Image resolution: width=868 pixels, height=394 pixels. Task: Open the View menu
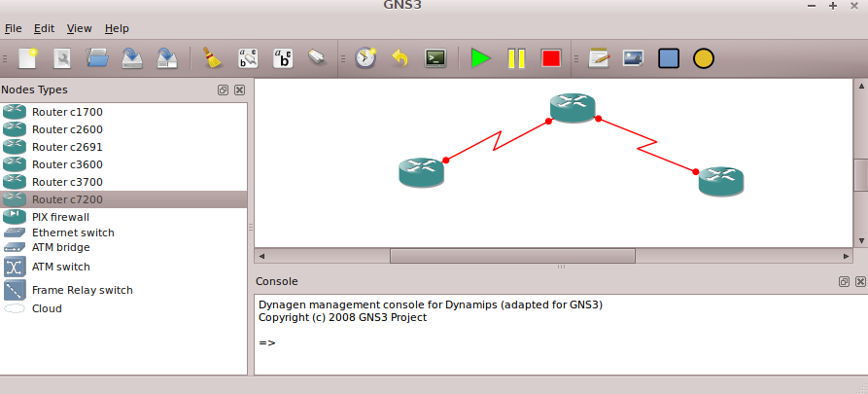click(x=79, y=28)
